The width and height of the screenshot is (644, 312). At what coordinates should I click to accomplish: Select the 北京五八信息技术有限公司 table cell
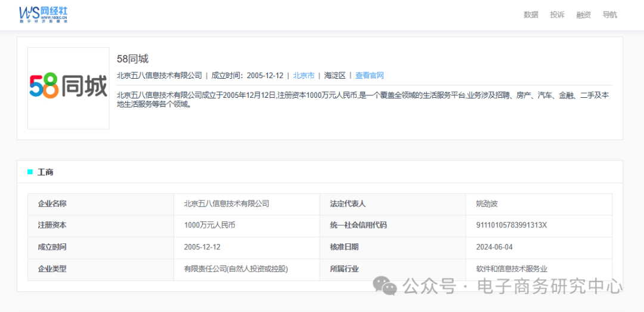[x=247, y=204]
